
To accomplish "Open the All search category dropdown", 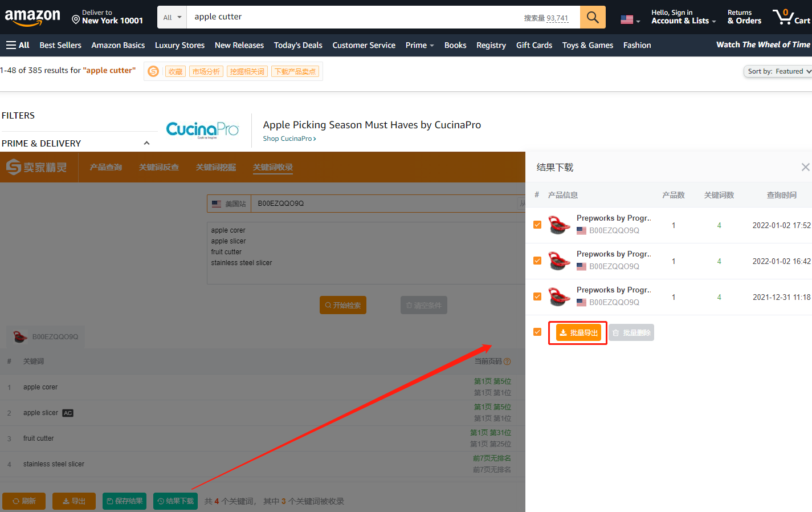I will [x=172, y=17].
